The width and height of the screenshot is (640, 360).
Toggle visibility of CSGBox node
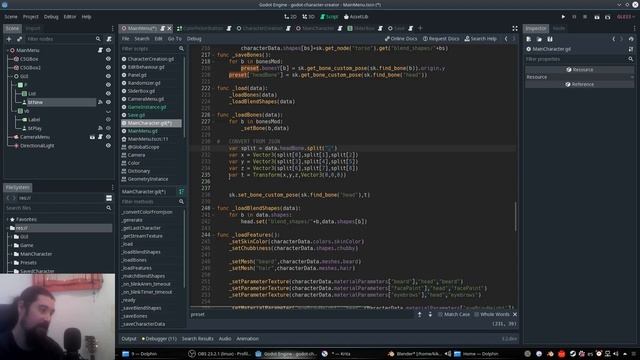108,59
